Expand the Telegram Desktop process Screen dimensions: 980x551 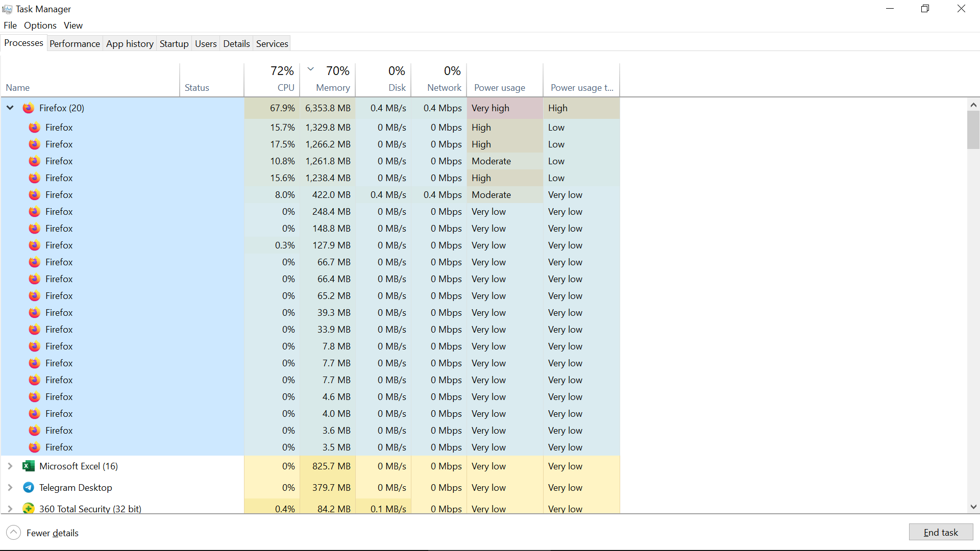pyautogui.click(x=10, y=488)
